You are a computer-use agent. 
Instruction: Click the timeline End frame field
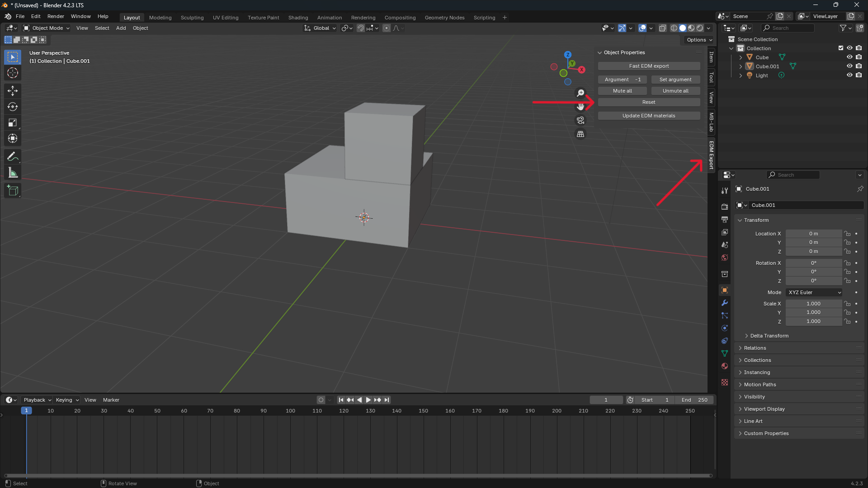click(x=694, y=400)
